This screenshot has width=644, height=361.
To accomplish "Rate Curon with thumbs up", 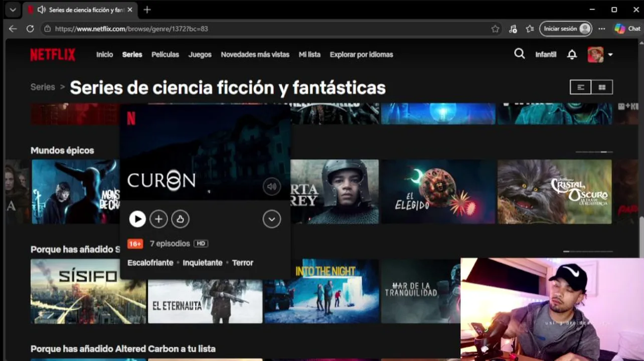I will click(180, 219).
